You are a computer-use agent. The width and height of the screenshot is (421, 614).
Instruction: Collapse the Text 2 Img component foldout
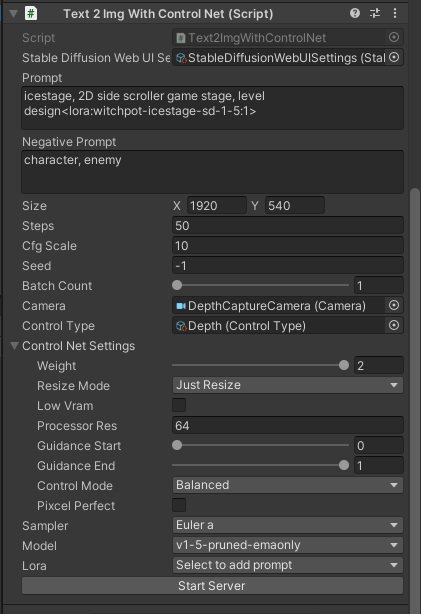[x=14, y=14]
